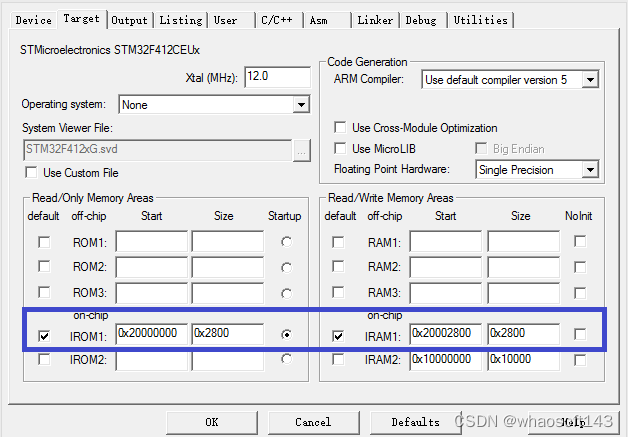Check the ROM3 default checkbox
This screenshot has width=628, height=437.
(44, 292)
